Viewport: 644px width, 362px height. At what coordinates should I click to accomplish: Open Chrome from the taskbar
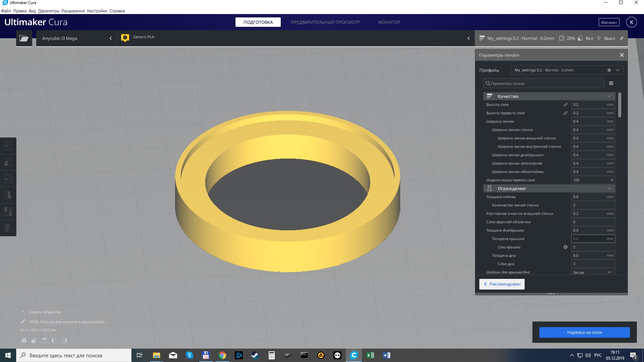pyautogui.click(x=222, y=355)
